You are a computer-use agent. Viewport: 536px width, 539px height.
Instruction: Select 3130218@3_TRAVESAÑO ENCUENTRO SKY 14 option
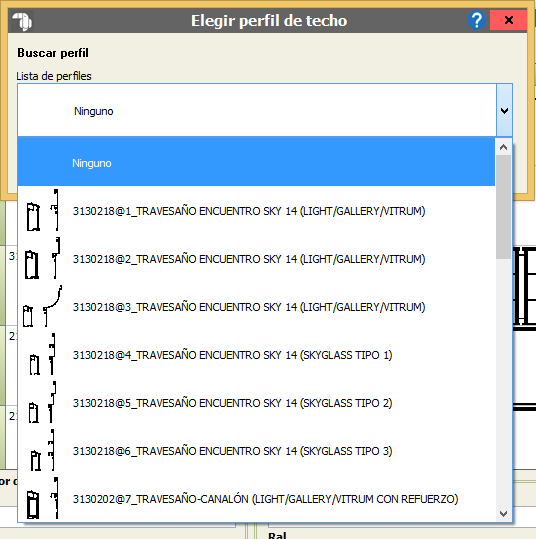[x=256, y=306]
